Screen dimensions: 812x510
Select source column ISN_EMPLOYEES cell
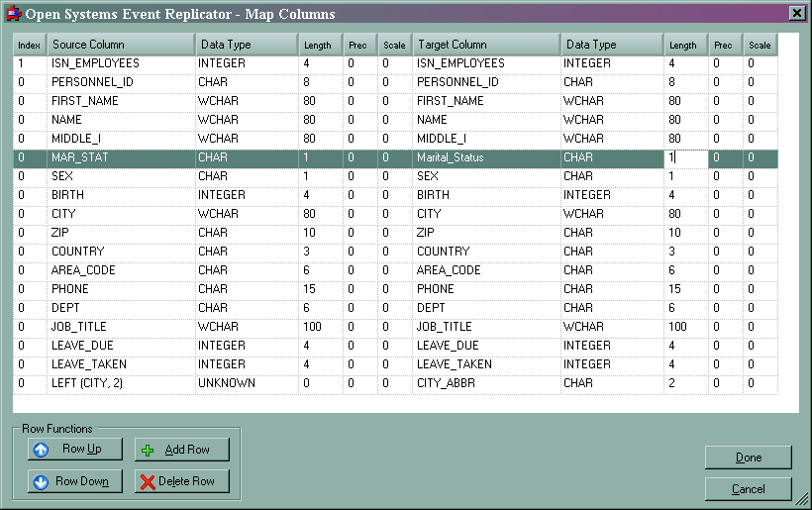pos(121,63)
